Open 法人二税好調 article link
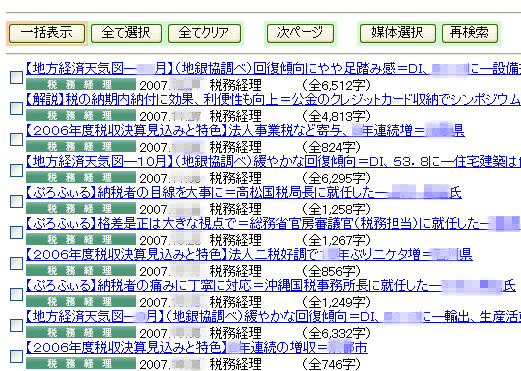The image size is (521, 371). tap(249, 255)
